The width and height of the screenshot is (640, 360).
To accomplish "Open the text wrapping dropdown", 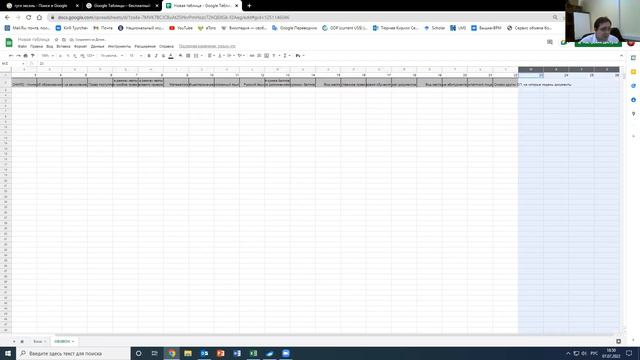I will [x=231, y=56].
